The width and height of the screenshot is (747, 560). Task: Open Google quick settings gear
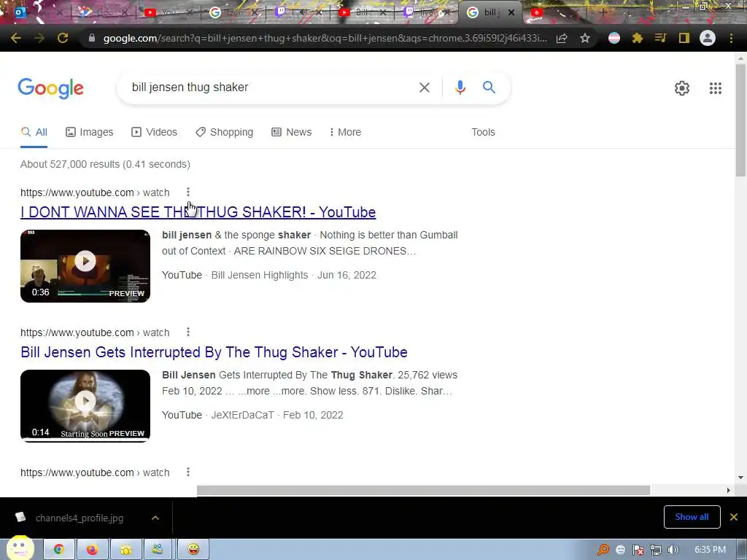click(682, 88)
